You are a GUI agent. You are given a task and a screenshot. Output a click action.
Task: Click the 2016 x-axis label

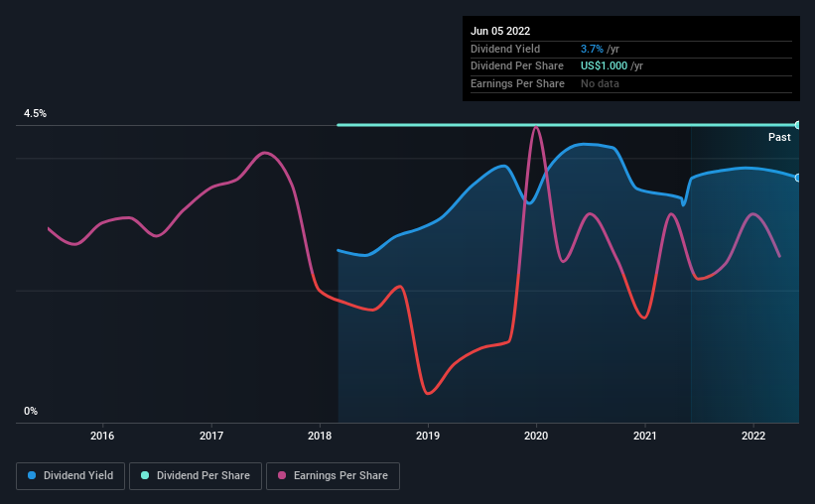102,436
